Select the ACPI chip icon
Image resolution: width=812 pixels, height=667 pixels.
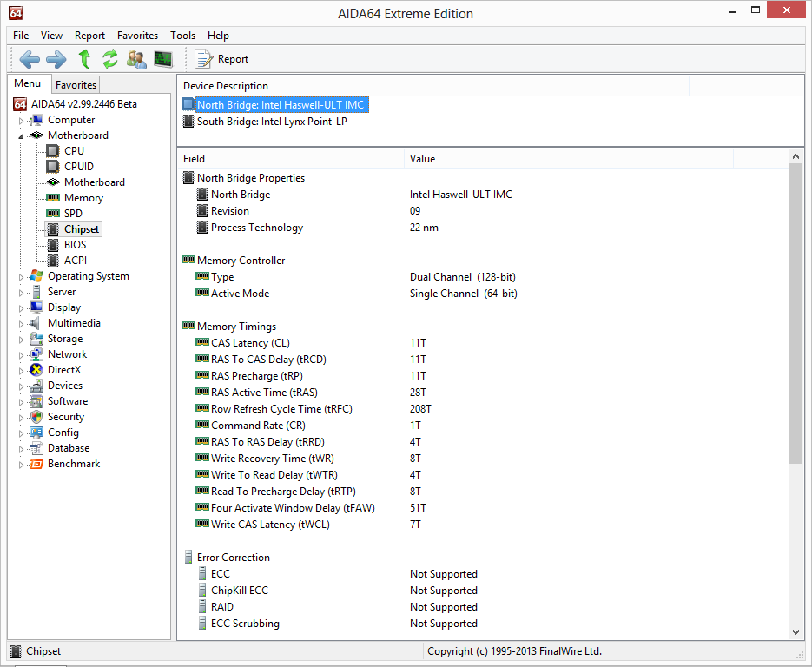tap(52, 261)
